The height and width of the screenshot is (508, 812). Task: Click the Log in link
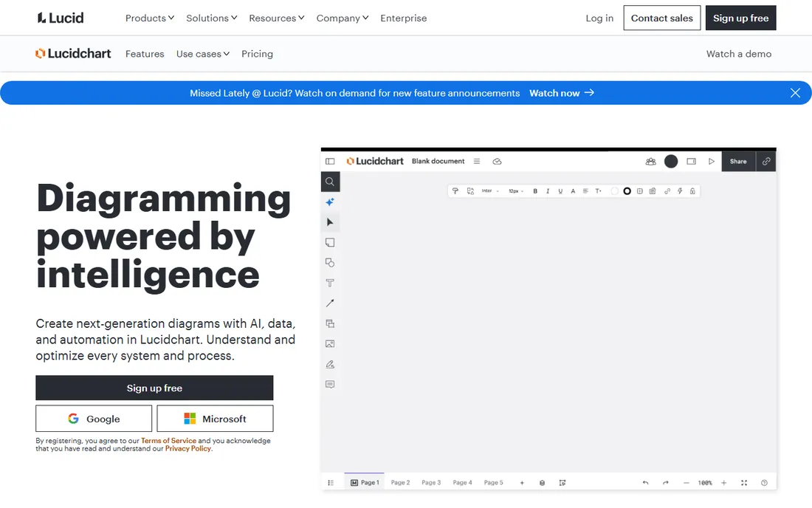tap(599, 18)
